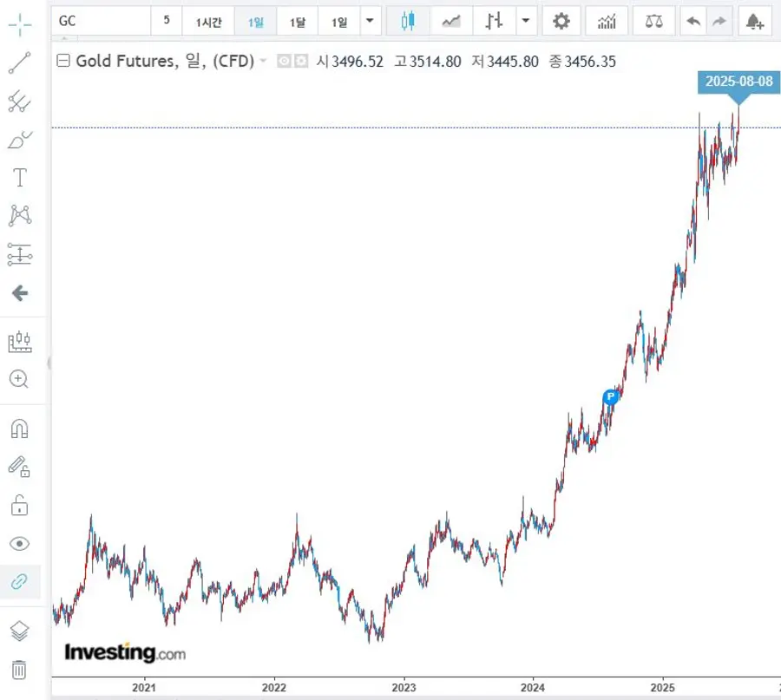781x700 pixels.
Task: Click the undo arrow button
Action: [x=692, y=22]
